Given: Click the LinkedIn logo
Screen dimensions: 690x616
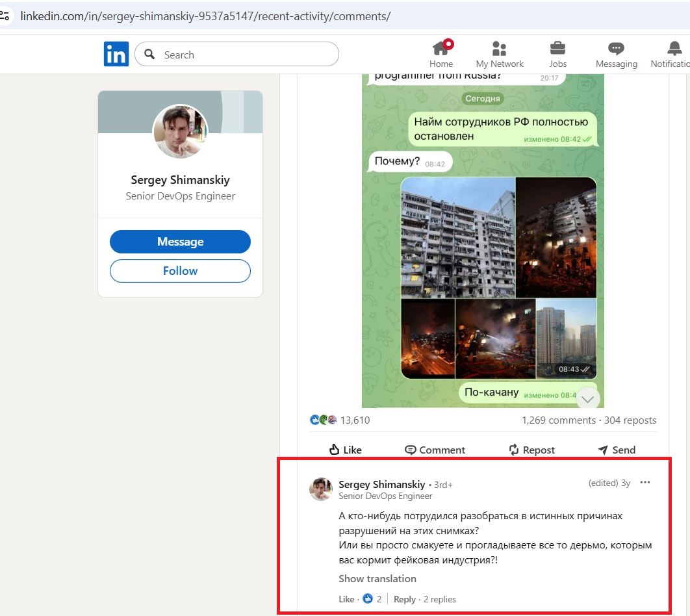Looking at the screenshot, I should [x=116, y=54].
